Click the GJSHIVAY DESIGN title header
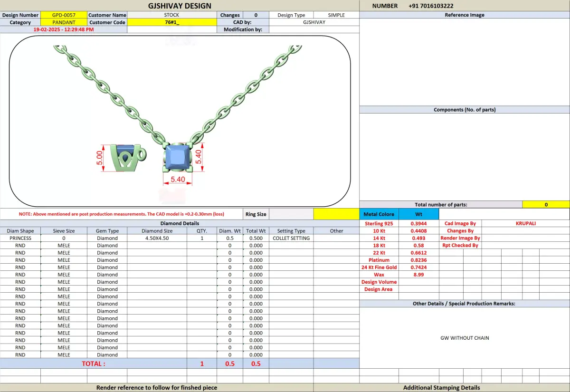 (180, 6)
